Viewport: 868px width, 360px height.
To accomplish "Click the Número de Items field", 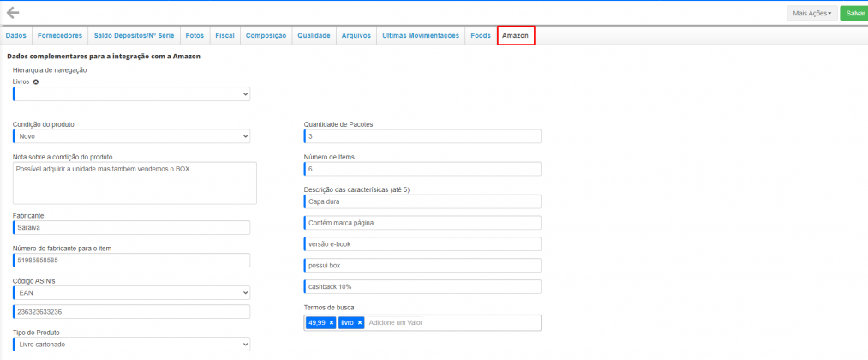I will click(422, 168).
